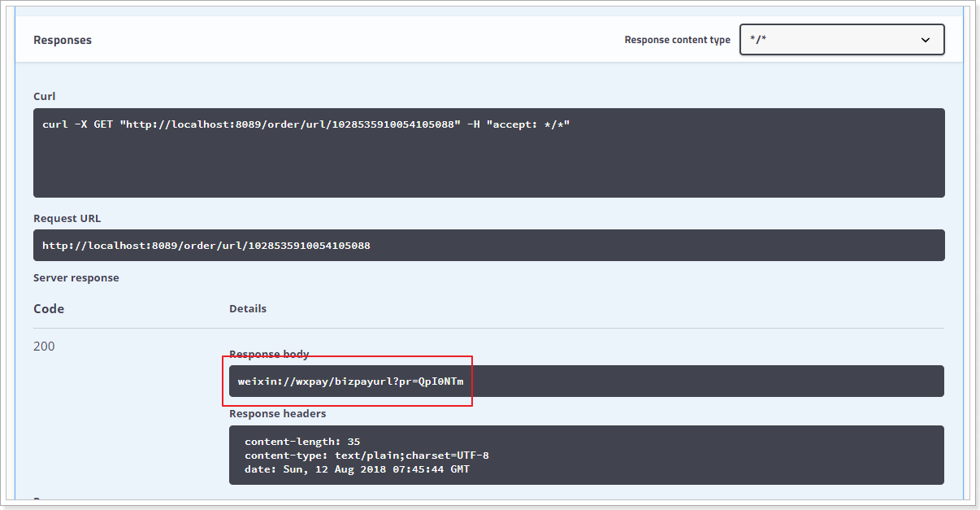
Task: Click the Response headers label
Action: [278, 413]
